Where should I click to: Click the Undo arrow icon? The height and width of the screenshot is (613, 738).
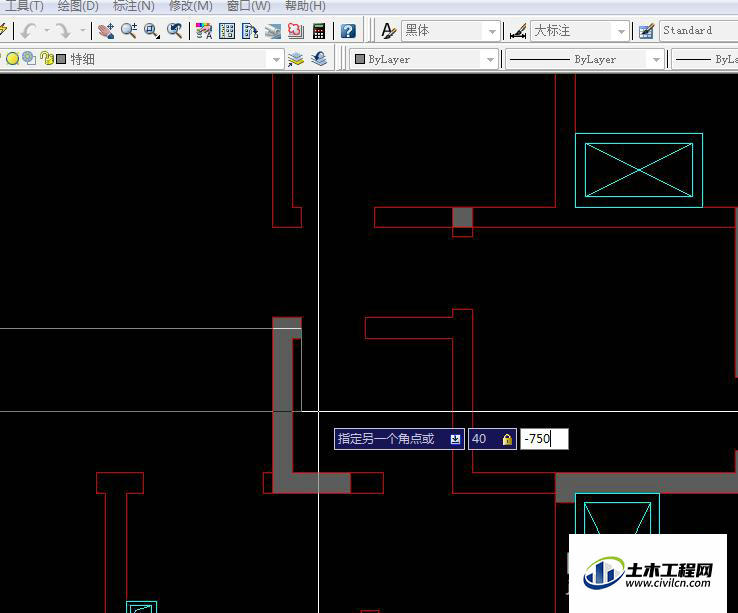pyautogui.click(x=29, y=31)
